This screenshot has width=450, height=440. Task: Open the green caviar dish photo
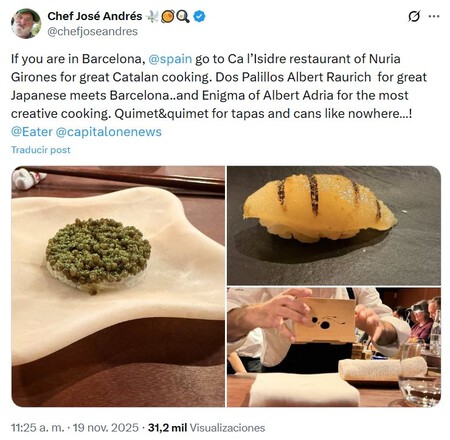coord(118,286)
